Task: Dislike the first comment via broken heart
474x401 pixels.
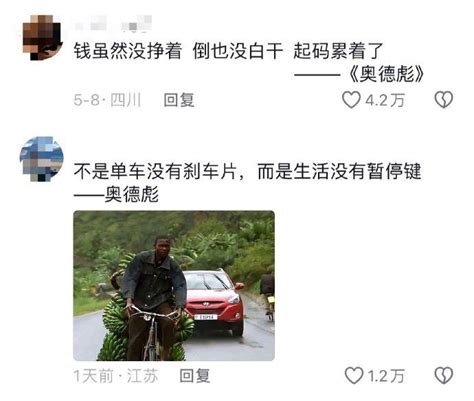Action: pyautogui.click(x=444, y=100)
